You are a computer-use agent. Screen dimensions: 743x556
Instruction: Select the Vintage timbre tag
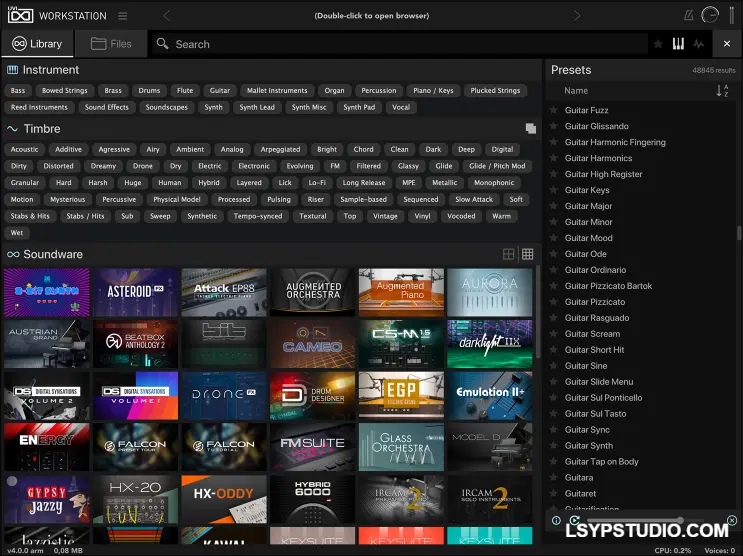point(384,216)
